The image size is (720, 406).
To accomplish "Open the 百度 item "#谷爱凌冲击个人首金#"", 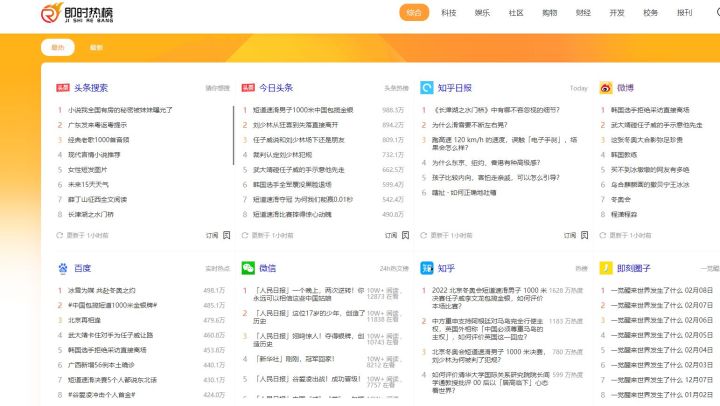I will point(101,395).
